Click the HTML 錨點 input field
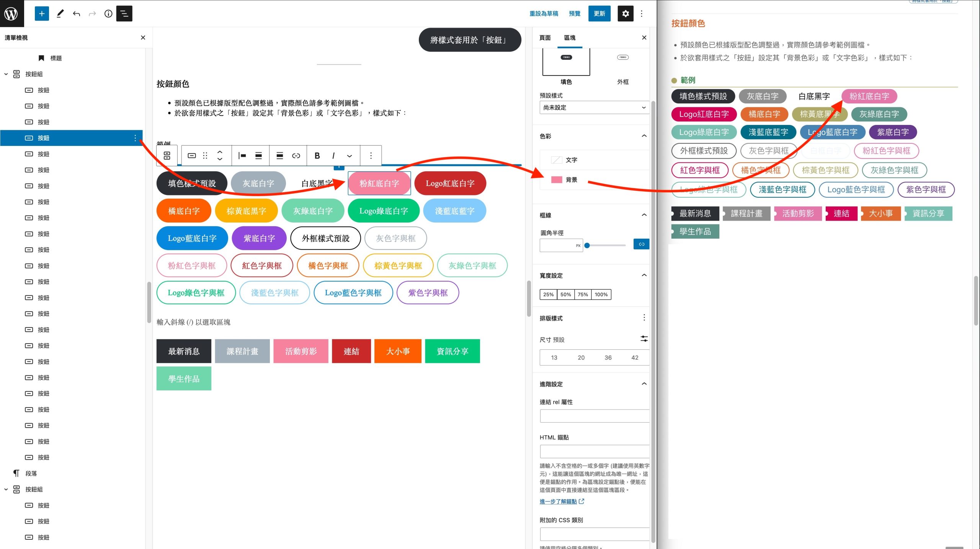The width and height of the screenshot is (980, 549). (x=595, y=451)
